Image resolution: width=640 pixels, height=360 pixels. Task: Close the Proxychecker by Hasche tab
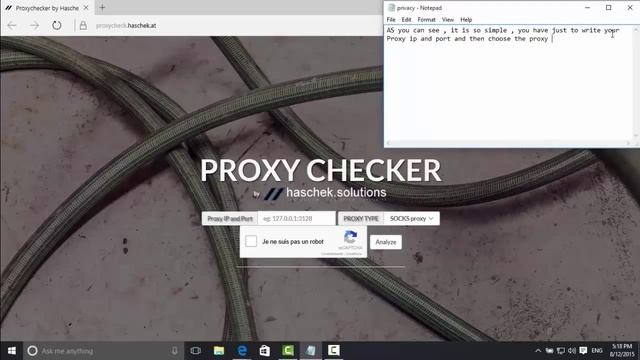pyautogui.click(x=86, y=8)
